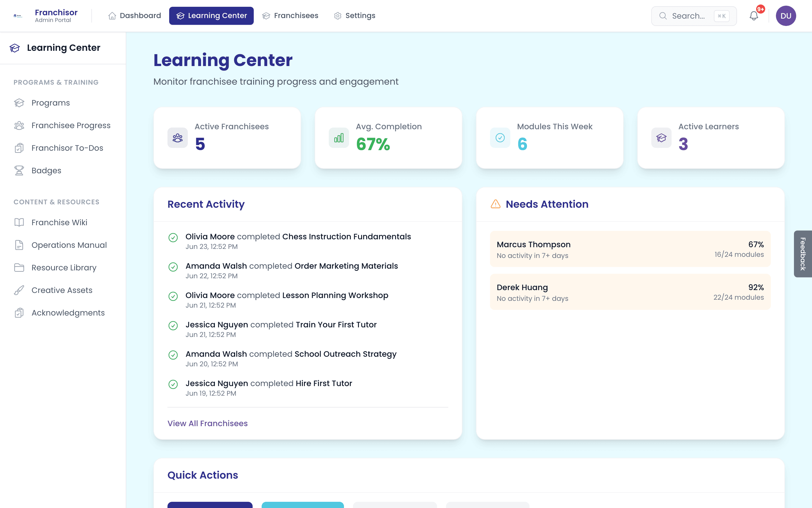Click check icon beside Chess Instruction Fundamentals

coord(173,238)
